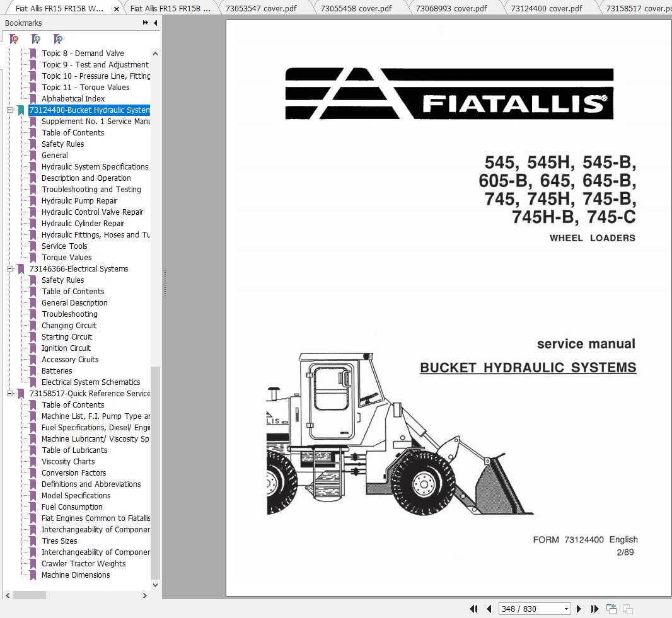
Task: Open the Hydraulic Control Valve Repair bookmark
Action: [92, 212]
